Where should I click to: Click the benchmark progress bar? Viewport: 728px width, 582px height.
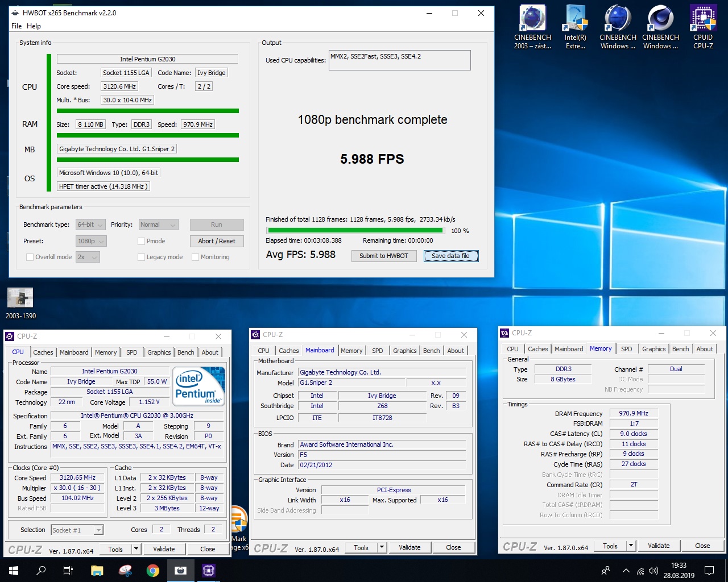click(355, 231)
